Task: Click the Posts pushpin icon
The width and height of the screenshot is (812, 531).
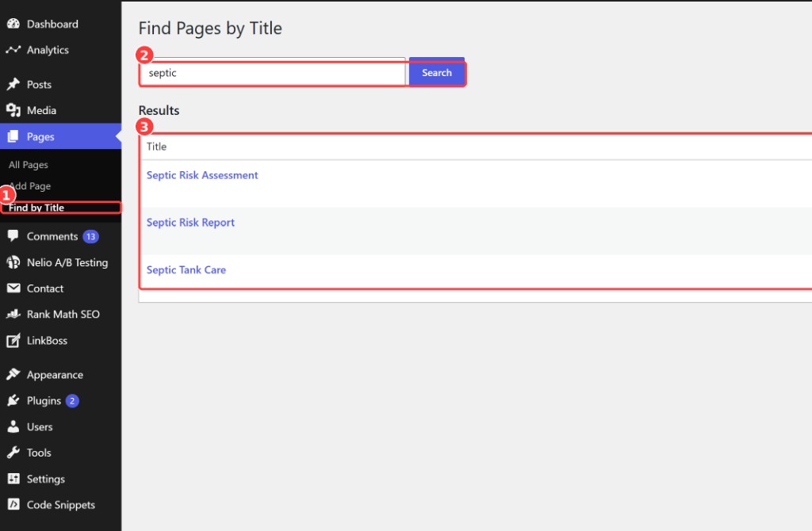Action: [x=13, y=84]
